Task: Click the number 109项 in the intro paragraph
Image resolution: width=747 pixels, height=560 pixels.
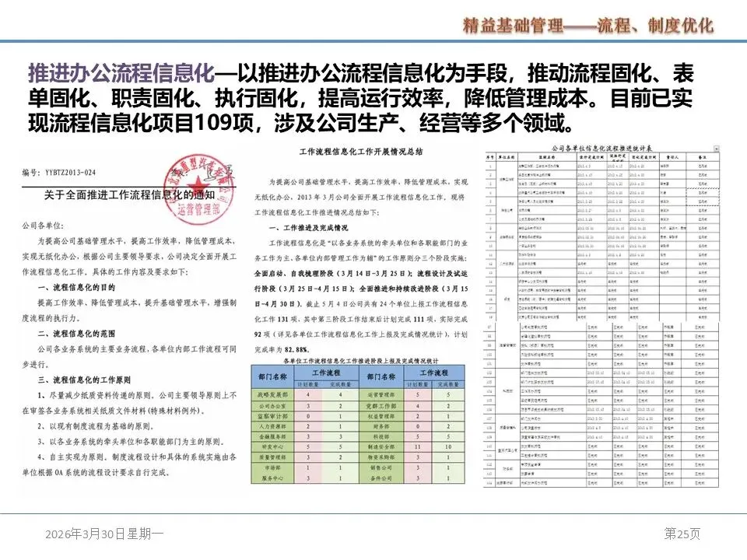Action: pyautogui.click(x=224, y=123)
